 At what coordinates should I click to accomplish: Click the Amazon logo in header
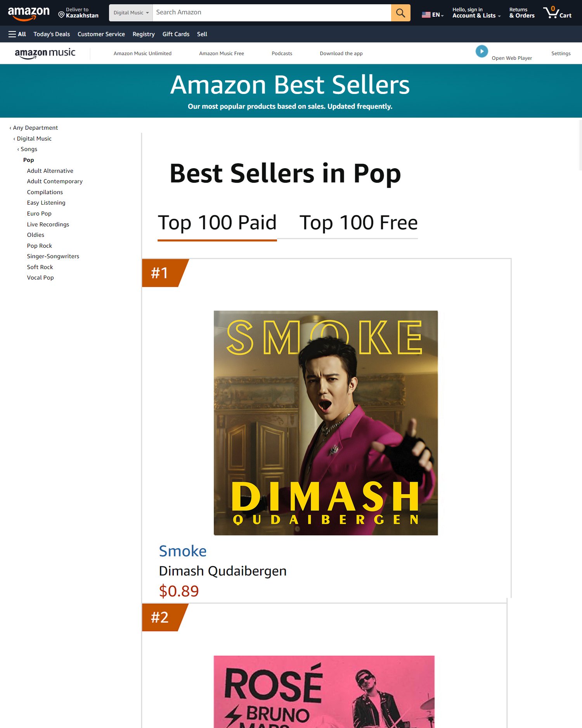(x=29, y=13)
